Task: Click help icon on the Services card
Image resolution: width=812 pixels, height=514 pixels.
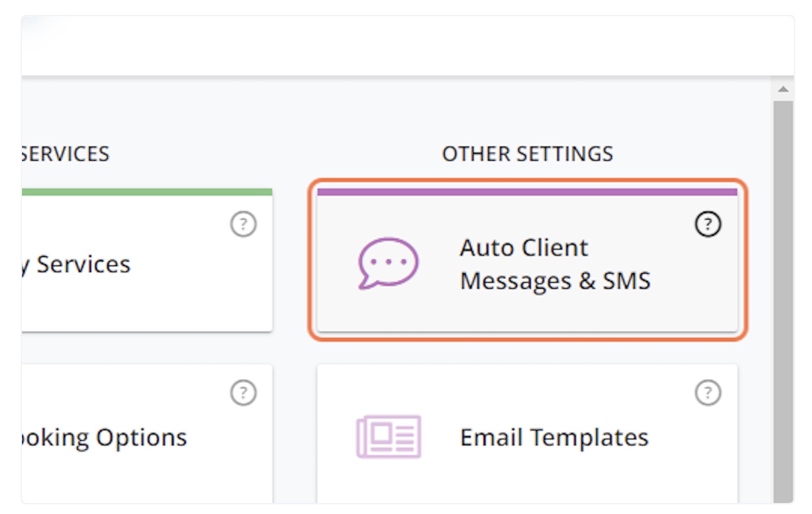Action: click(x=243, y=224)
